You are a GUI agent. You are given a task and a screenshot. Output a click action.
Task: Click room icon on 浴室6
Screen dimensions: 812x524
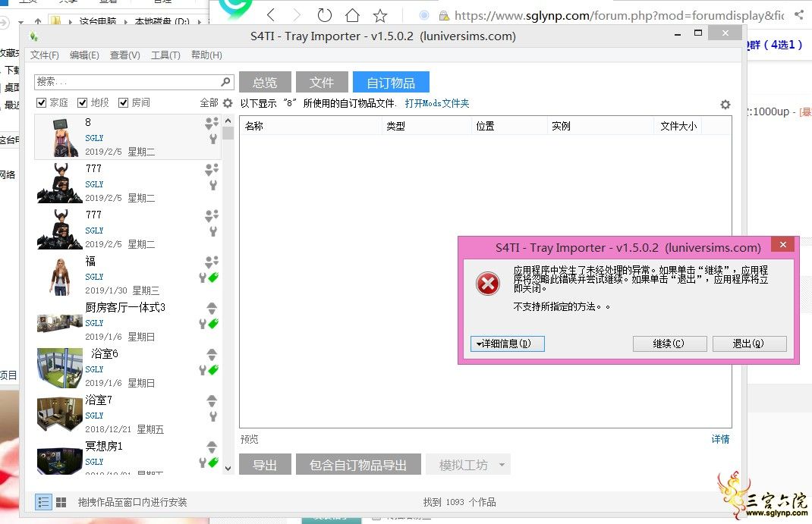pyautogui.click(x=212, y=354)
